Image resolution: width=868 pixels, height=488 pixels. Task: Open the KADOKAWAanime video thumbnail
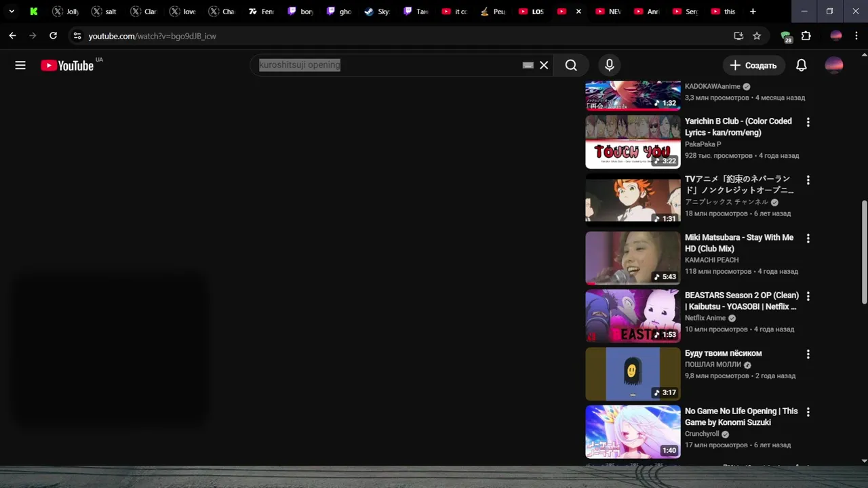(x=633, y=96)
